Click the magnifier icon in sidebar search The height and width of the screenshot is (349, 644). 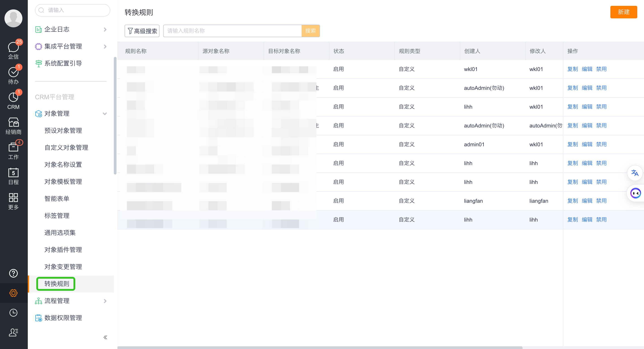click(x=41, y=10)
